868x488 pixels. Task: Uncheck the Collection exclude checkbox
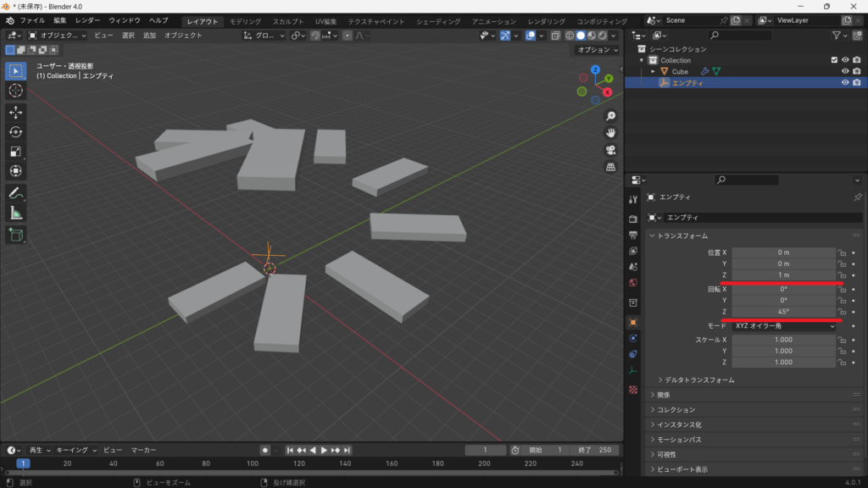point(834,60)
